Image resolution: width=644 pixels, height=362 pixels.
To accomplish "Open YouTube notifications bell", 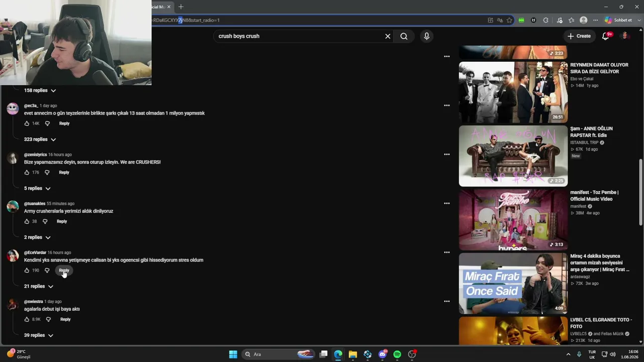I will click(606, 36).
